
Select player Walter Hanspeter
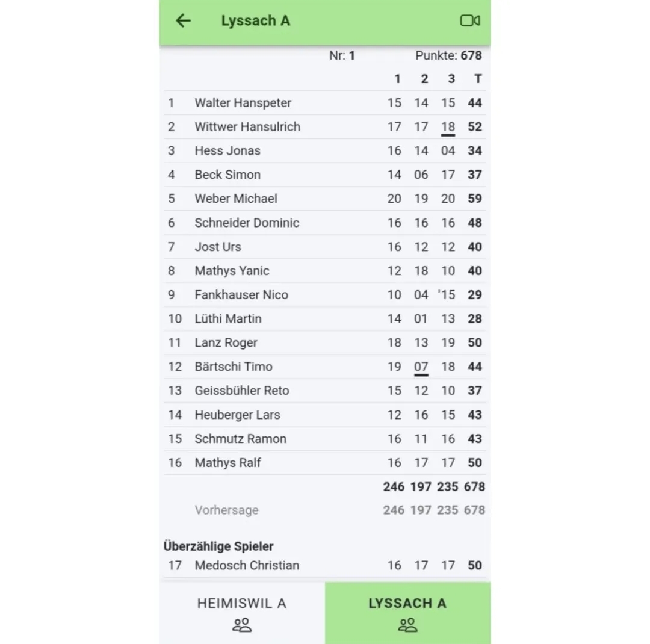(x=243, y=103)
